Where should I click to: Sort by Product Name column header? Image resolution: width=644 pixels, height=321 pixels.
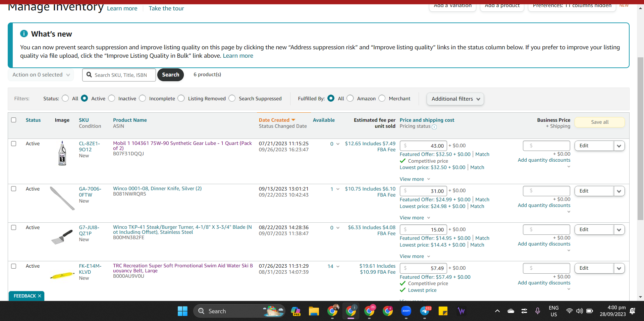point(130,120)
